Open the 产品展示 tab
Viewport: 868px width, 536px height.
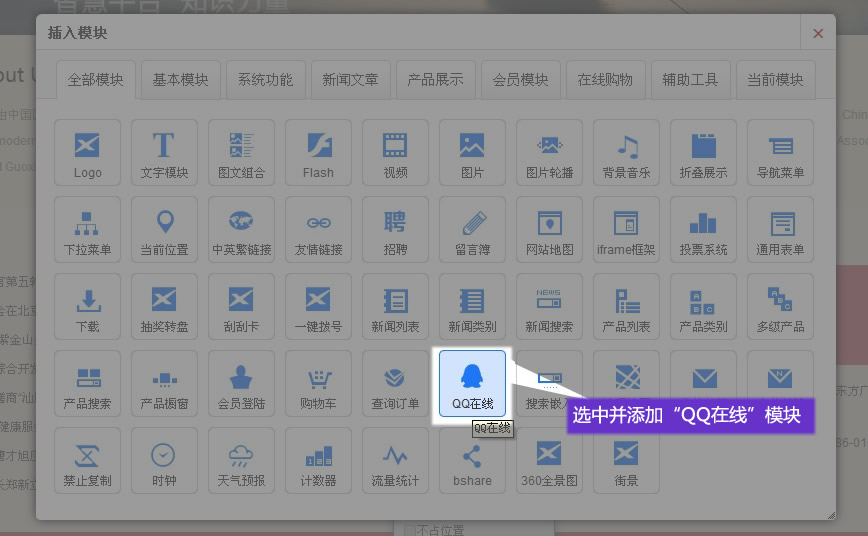pyautogui.click(x=435, y=80)
